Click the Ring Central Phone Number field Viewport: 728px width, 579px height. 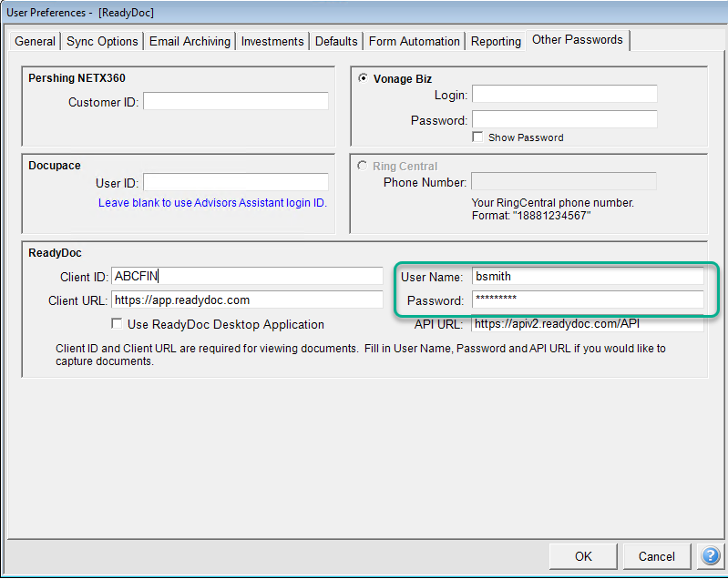[x=564, y=181]
